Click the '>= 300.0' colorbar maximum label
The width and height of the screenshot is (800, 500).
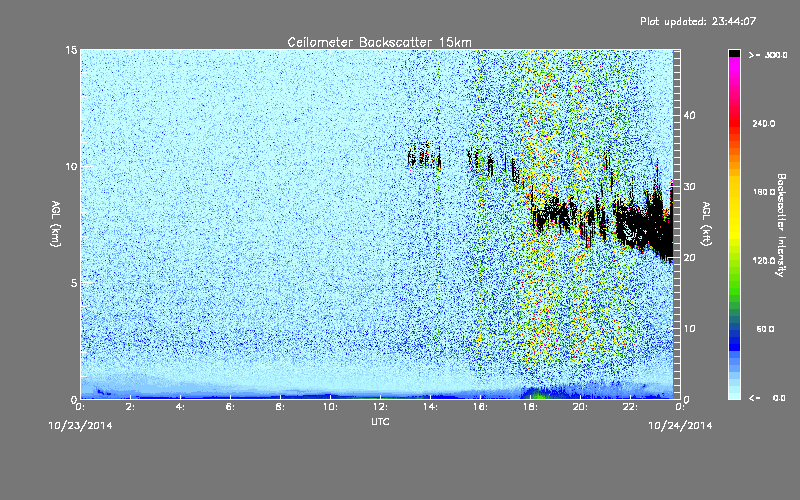tap(768, 55)
